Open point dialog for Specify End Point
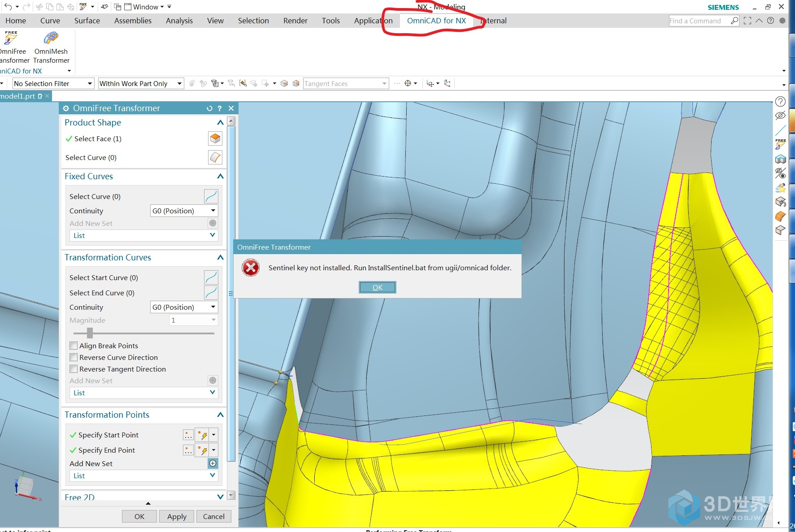795x532 pixels. coord(188,450)
